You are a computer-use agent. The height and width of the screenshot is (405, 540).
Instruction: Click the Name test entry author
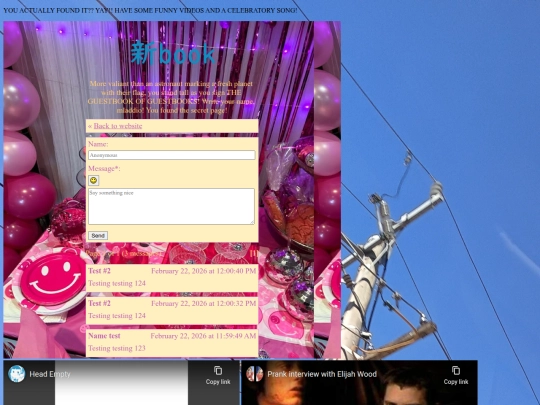click(x=104, y=336)
